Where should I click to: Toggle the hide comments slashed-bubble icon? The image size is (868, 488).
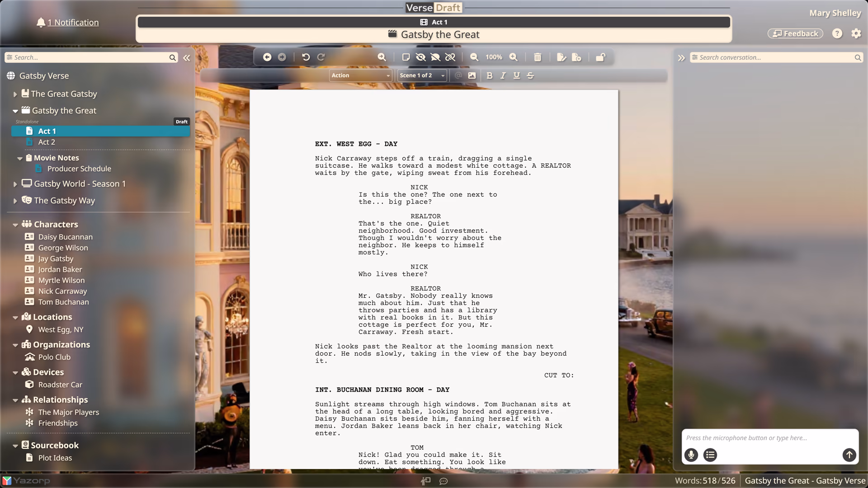(x=435, y=57)
